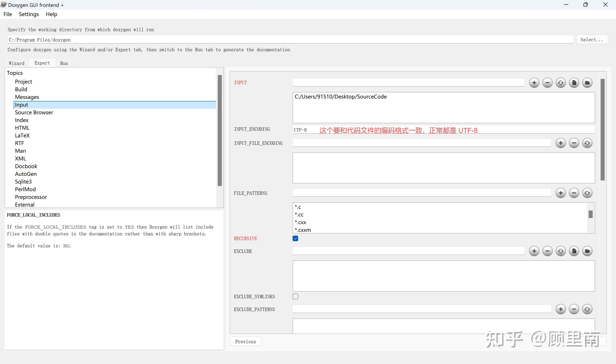Select the Preprocessor topic
616x364 pixels.
click(x=31, y=197)
